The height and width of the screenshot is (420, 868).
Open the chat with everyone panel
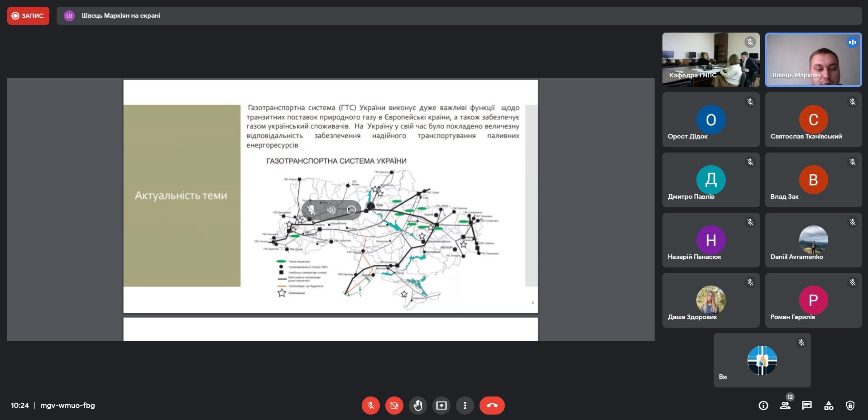807,406
